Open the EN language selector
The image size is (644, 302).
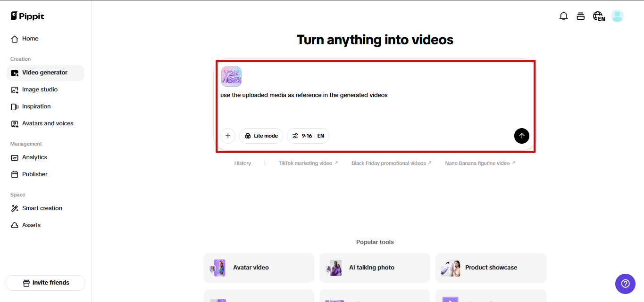tap(598, 16)
